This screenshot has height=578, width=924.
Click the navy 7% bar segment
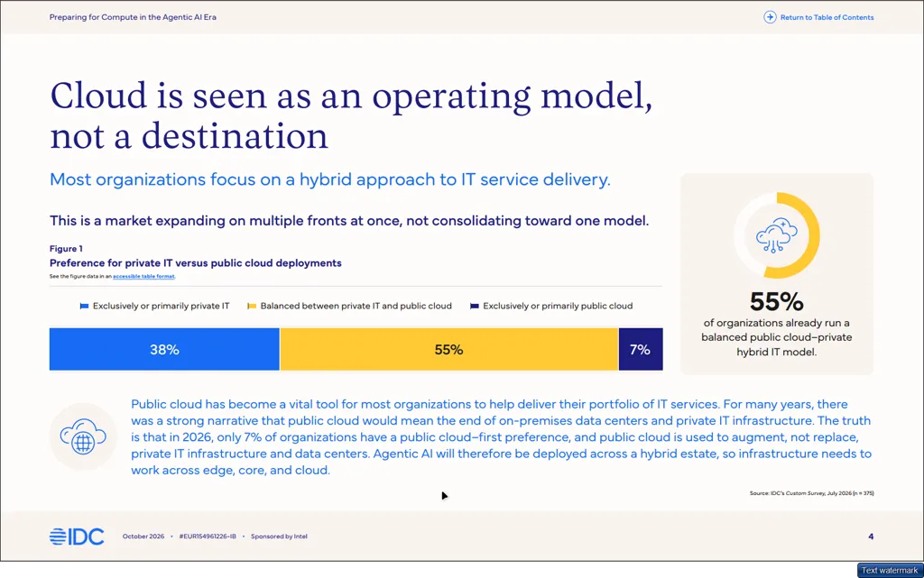(641, 349)
